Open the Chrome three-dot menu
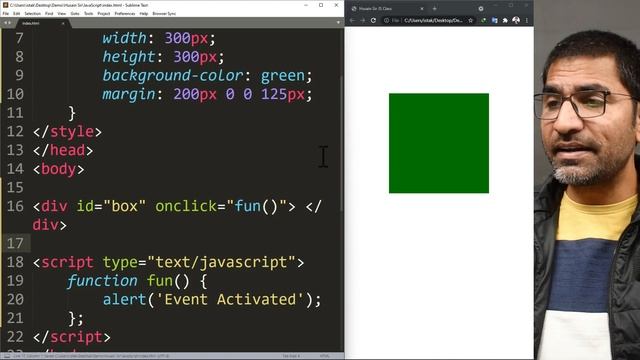The width and height of the screenshot is (640, 360). click(x=527, y=20)
